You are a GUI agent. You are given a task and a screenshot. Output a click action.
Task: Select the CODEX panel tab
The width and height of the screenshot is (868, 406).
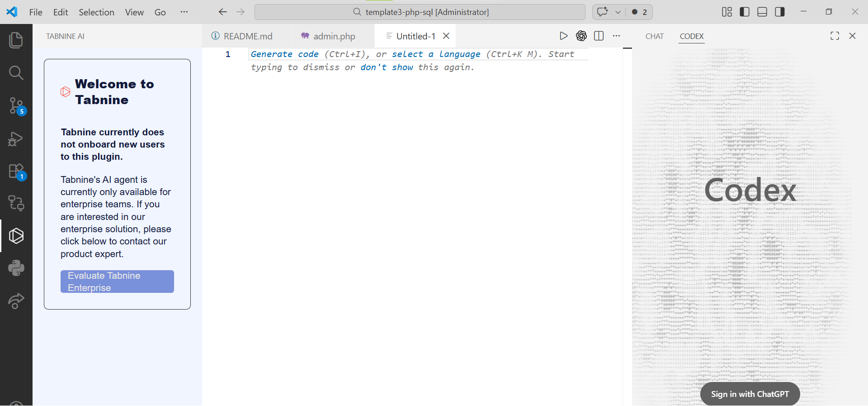coord(692,36)
